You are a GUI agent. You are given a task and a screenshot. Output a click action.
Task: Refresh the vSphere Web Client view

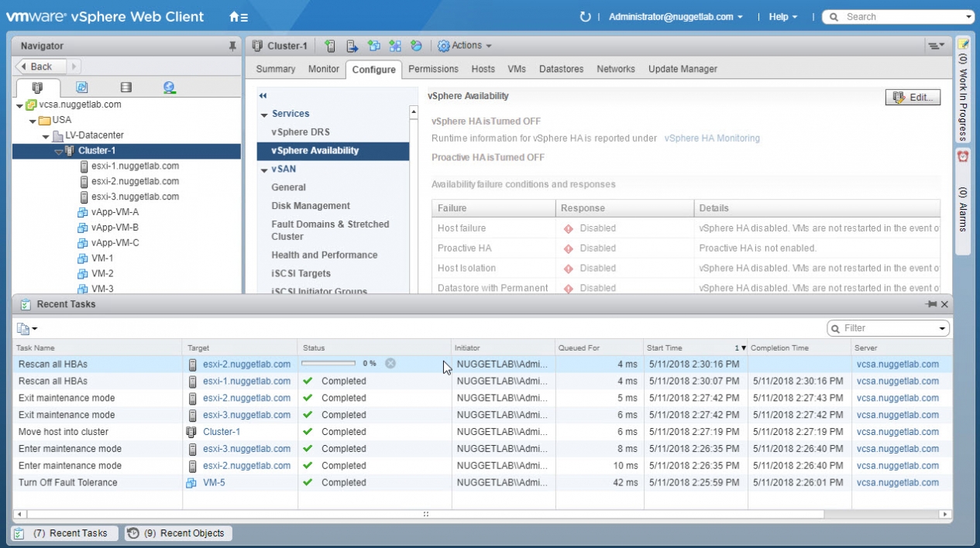pos(585,17)
